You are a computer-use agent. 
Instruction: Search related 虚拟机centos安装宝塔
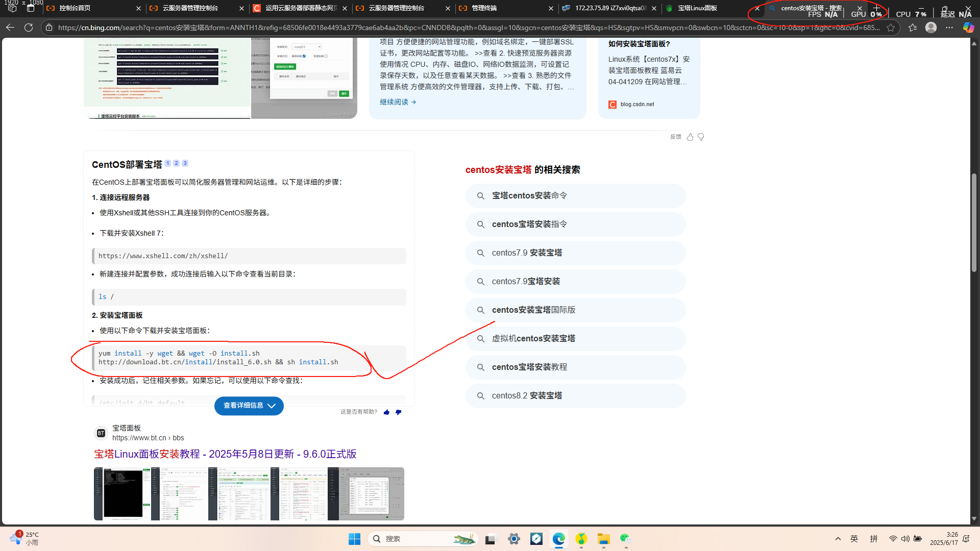(575, 338)
